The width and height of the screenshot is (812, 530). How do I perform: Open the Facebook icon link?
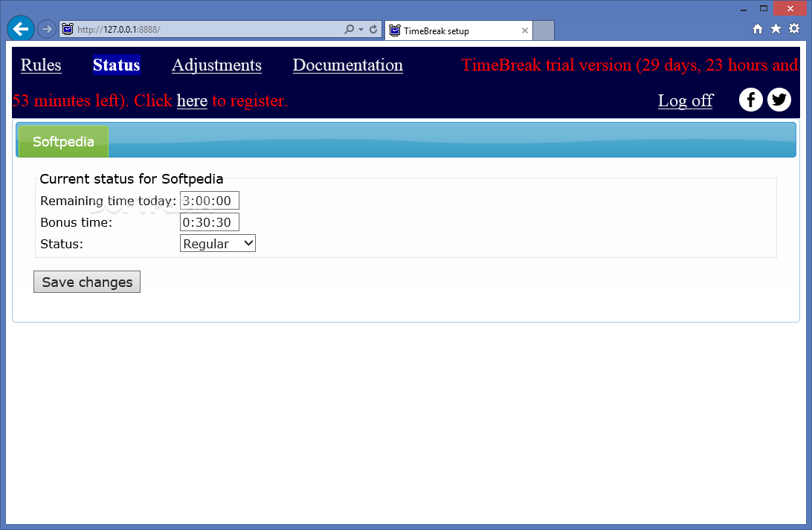coord(751,100)
